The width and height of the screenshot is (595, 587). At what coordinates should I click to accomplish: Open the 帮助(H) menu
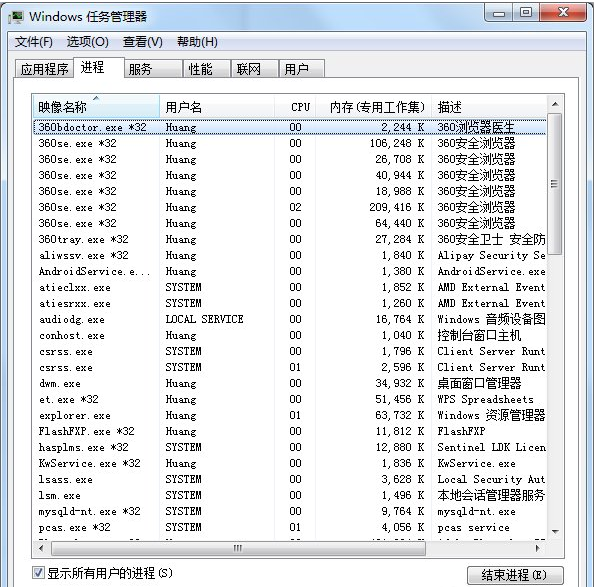(197, 42)
